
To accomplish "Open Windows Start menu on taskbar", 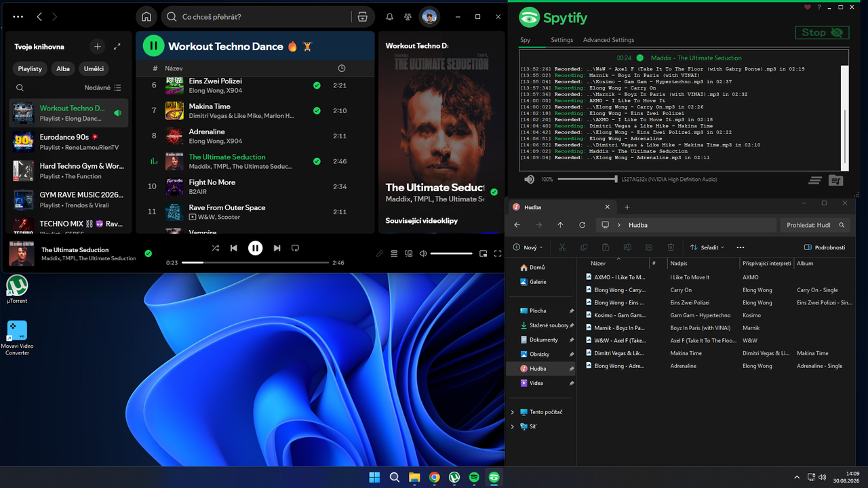I will click(x=374, y=477).
